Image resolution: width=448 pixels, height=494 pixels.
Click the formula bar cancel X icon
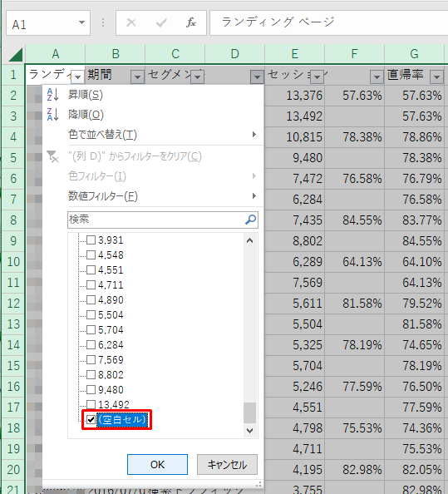tap(131, 22)
